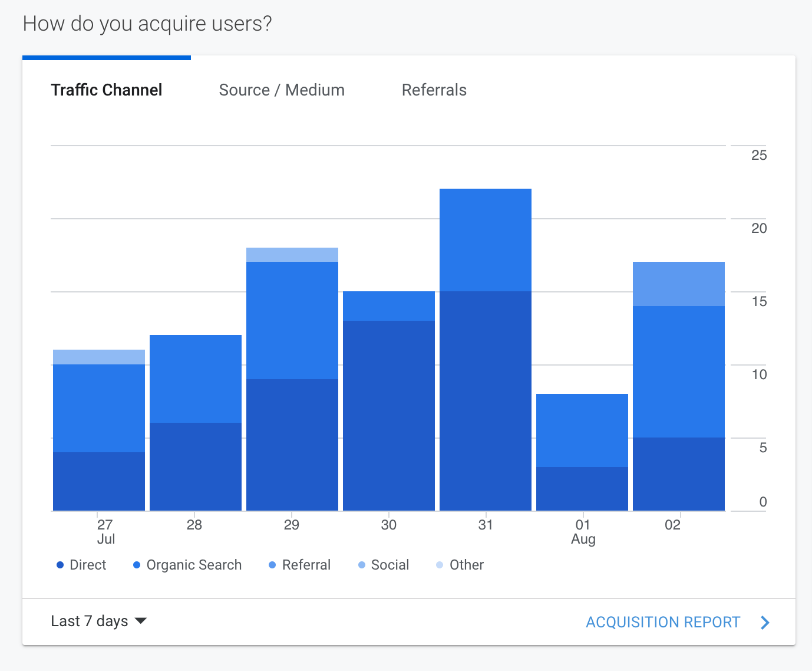Click the dropdown arrow beside Last 7 days

pyautogui.click(x=141, y=621)
